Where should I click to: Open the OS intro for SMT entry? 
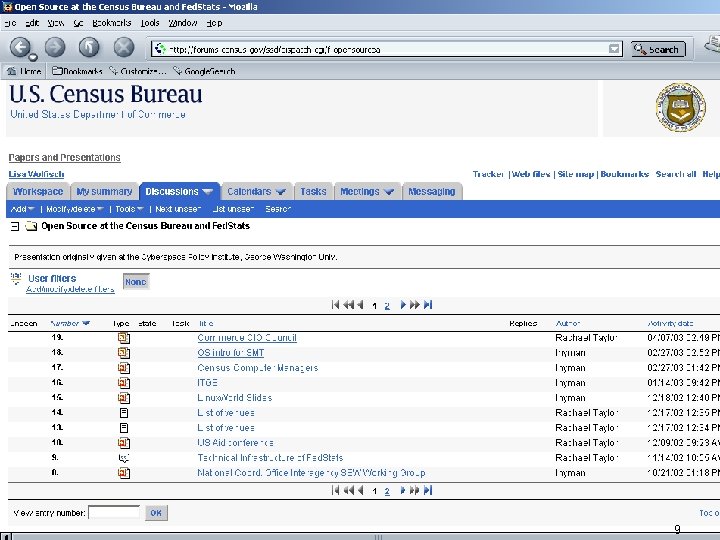tap(231, 353)
